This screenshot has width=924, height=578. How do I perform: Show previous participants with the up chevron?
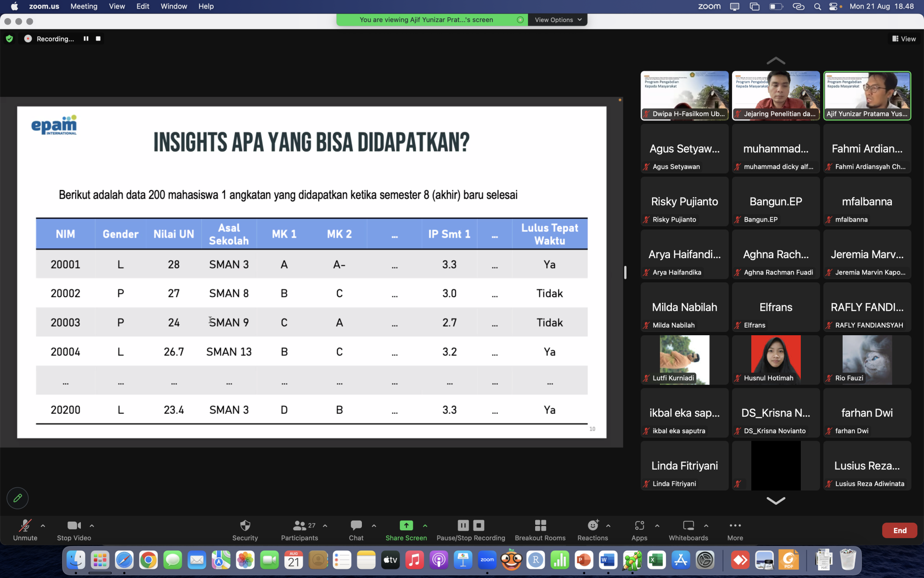(776, 61)
